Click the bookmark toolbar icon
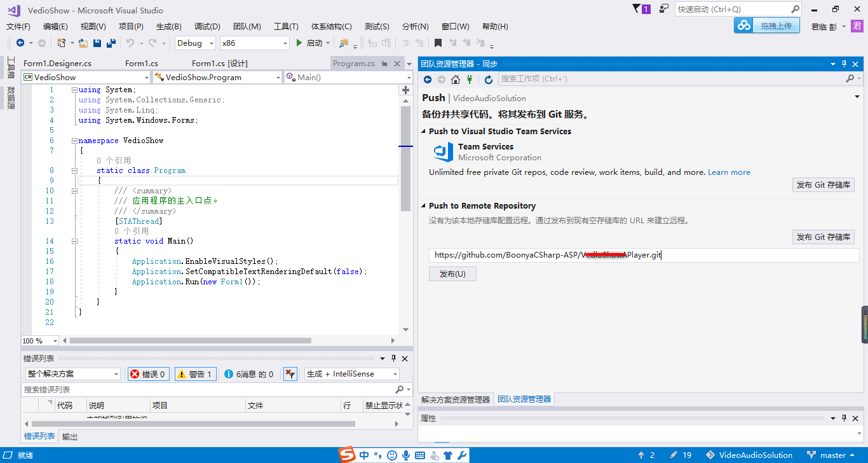This screenshot has width=868, height=463. coord(438,43)
